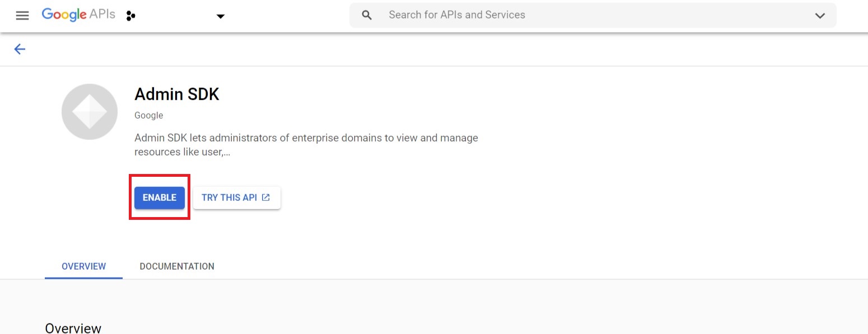
Task: Click the magnifier search icon
Action: click(x=367, y=15)
